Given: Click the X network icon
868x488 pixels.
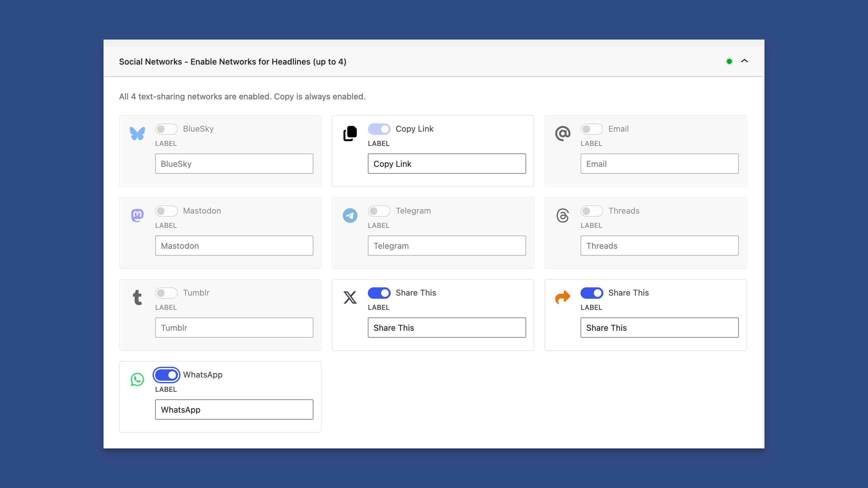Looking at the screenshot, I should pyautogui.click(x=350, y=297).
